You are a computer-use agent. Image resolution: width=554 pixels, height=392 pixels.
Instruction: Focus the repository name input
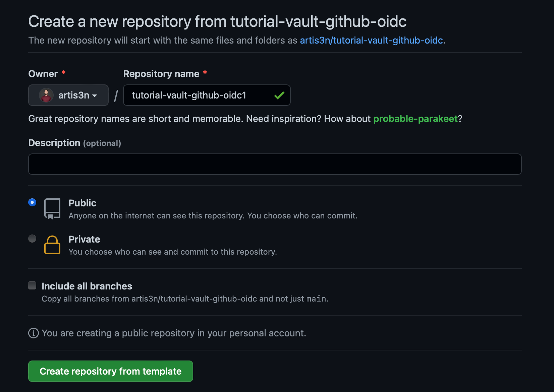pyautogui.click(x=198, y=95)
